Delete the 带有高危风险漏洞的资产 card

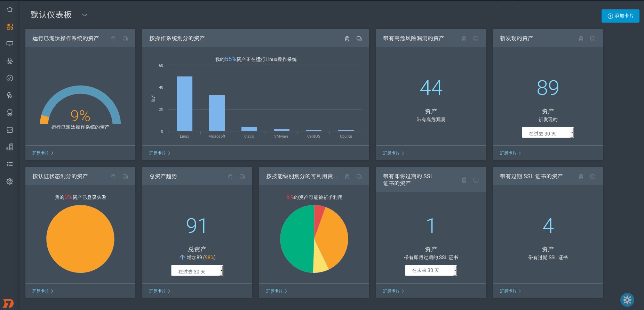[464, 39]
